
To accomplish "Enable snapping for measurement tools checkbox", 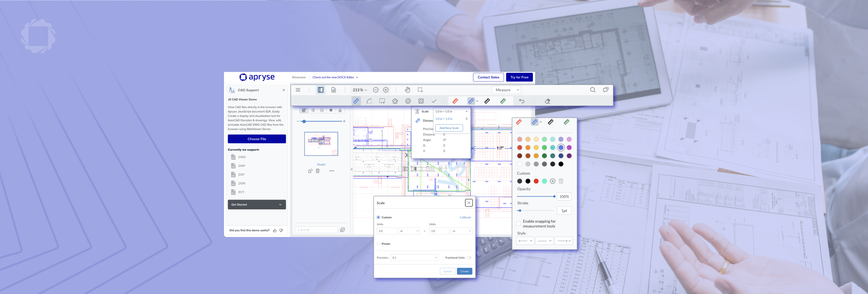I will click(518, 223).
